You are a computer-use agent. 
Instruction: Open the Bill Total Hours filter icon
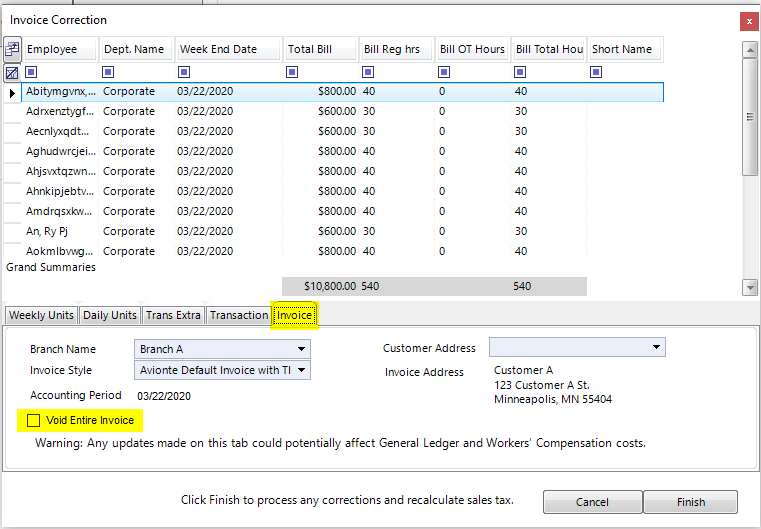coord(520,72)
